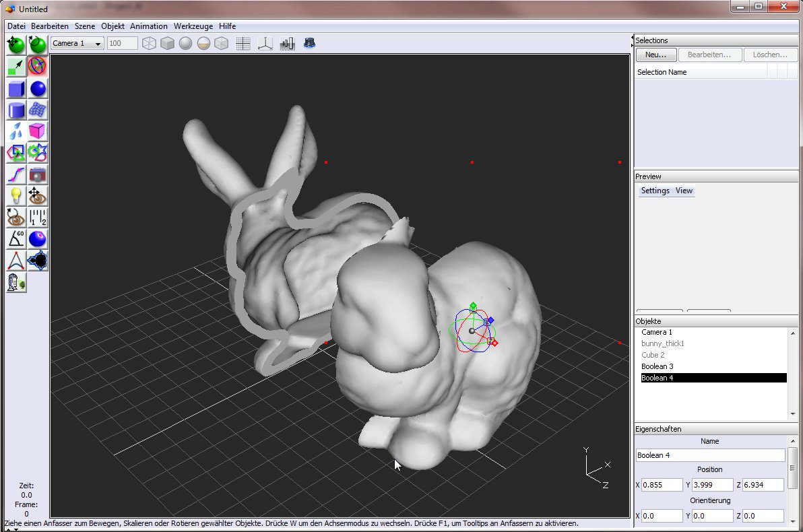The height and width of the screenshot is (532, 803).
Task: Choose the Create Camera tool
Action: [37, 174]
